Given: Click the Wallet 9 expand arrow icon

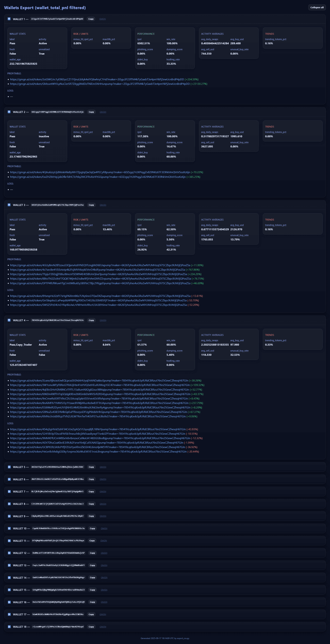Looking at the screenshot, I should (9, 516).
